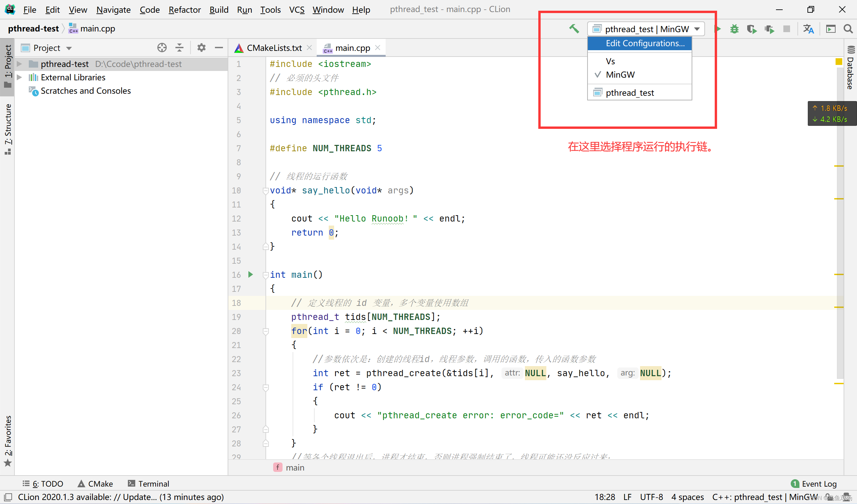The width and height of the screenshot is (857, 504).
Task: Fold the main function at line 16
Action: [x=265, y=275]
